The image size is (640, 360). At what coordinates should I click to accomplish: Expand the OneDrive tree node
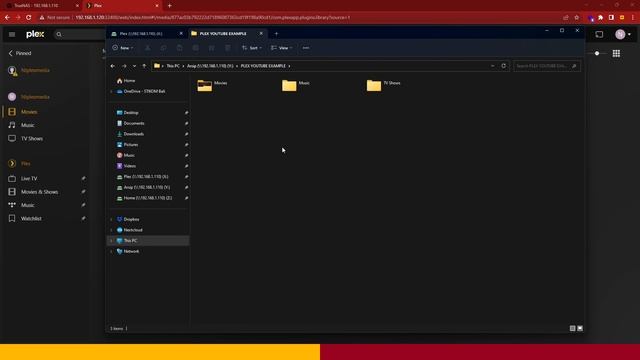[111, 91]
